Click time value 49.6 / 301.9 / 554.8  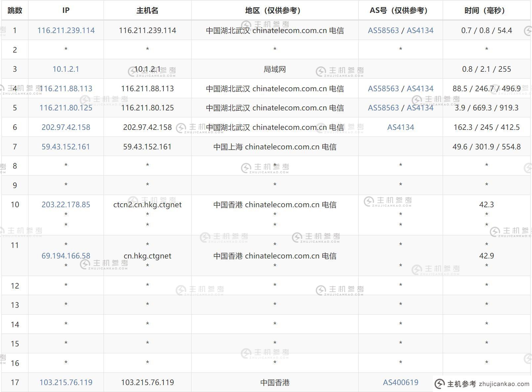click(x=486, y=147)
